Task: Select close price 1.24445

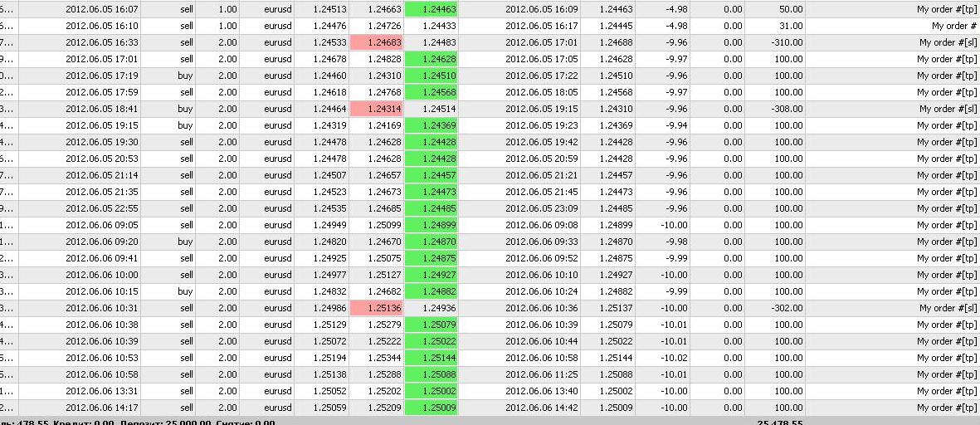Action: (616, 27)
